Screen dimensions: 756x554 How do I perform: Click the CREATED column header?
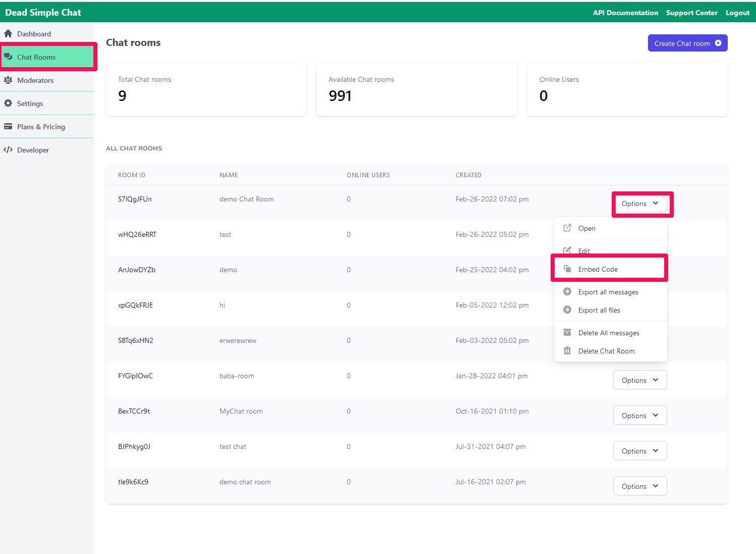(x=468, y=175)
